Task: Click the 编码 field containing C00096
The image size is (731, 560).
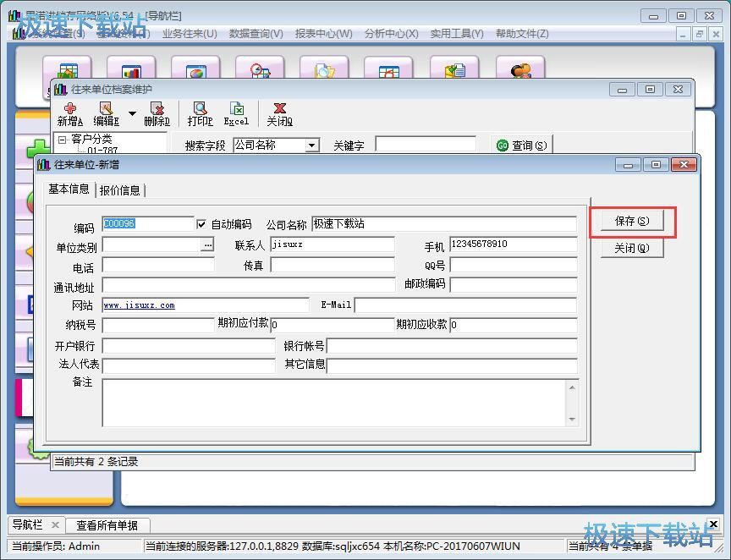Action: tap(147, 224)
